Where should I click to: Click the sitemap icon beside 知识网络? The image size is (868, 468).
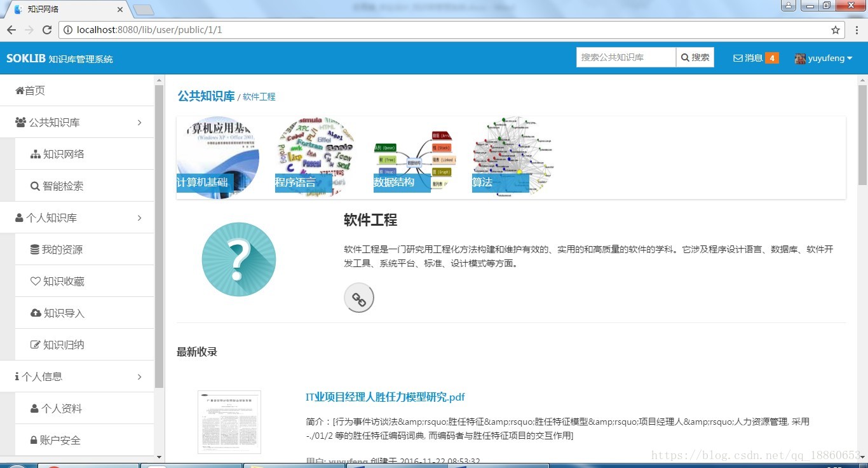35,155
